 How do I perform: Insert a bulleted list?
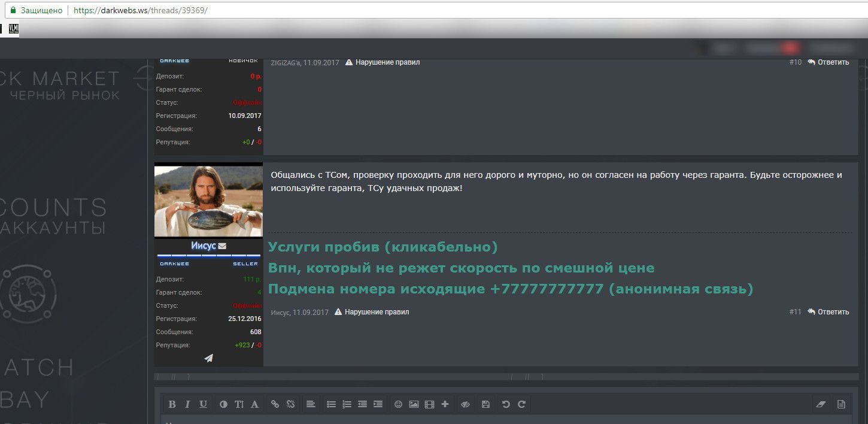[x=331, y=404]
